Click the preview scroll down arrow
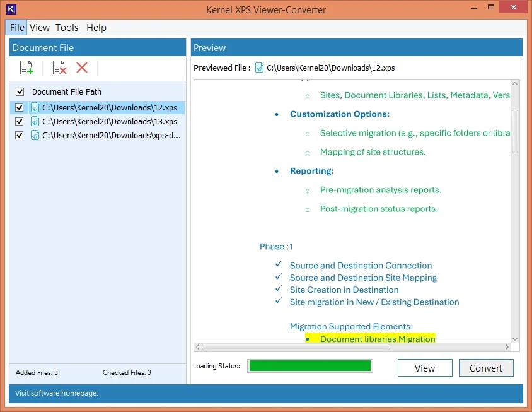The width and height of the screenshot is (532, 412). [515, 339]
